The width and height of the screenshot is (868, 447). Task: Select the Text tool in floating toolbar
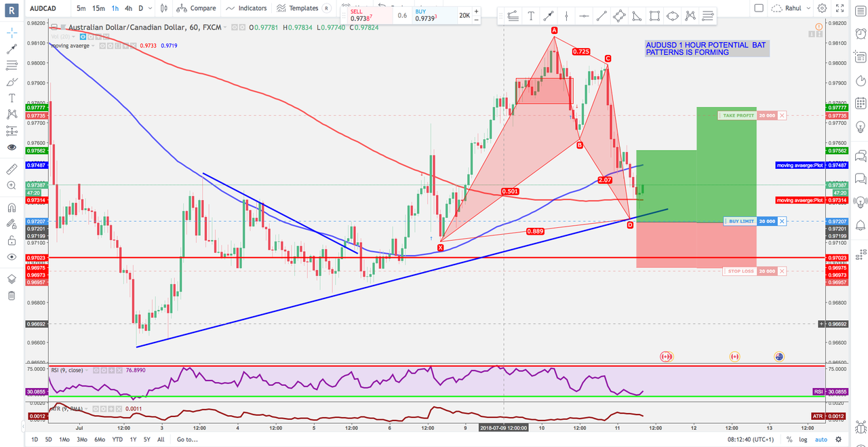point(531,16)
